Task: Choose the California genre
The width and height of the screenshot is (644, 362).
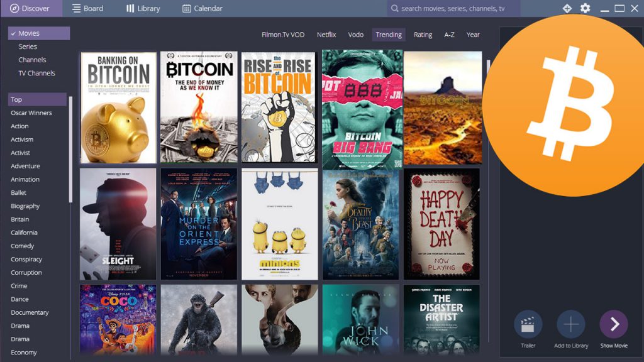Action: click(x=24, y=233)
